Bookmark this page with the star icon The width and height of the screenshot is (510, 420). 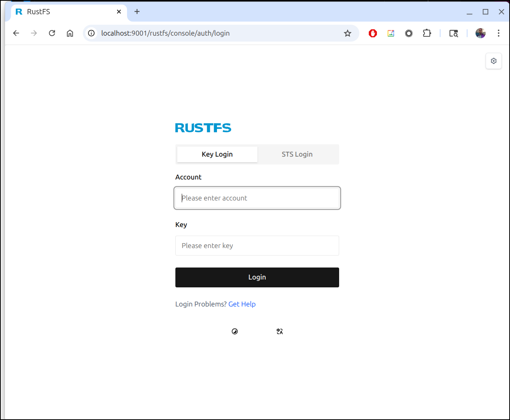347,33
